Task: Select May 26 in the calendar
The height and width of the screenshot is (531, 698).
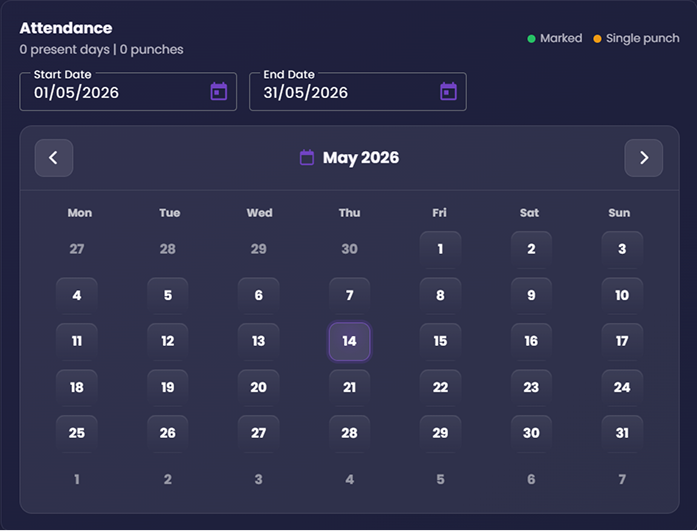Action: 167,434
